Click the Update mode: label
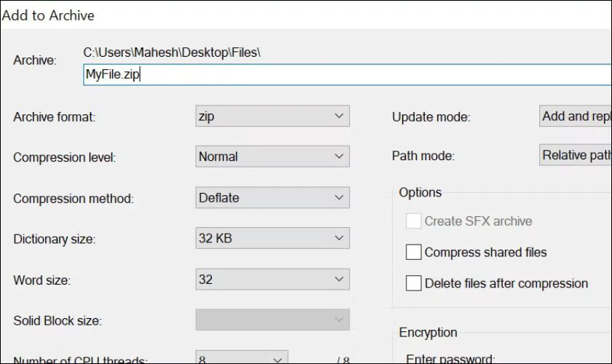Viewport: 612px width, 364px height. click(x=431, y=117)
